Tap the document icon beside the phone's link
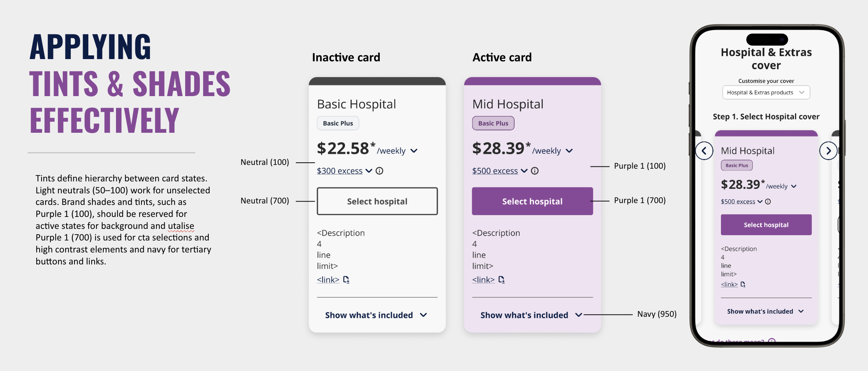 pos(743,284)
